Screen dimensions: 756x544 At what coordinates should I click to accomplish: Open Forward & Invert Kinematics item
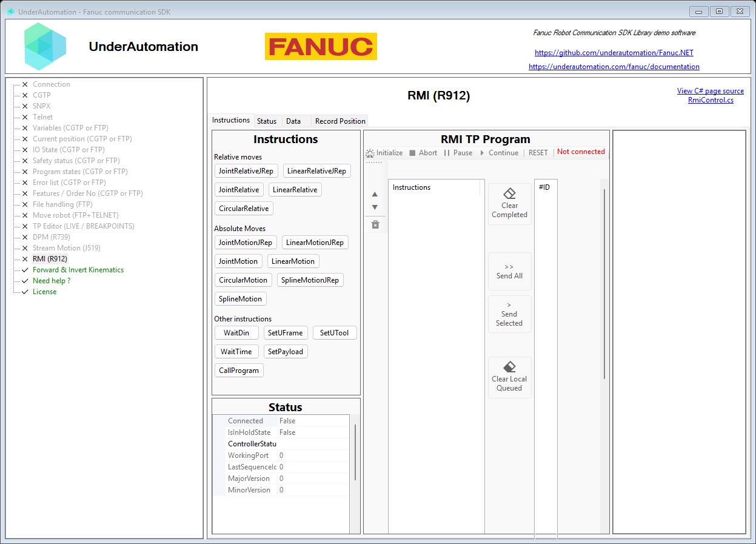(78, 270)
